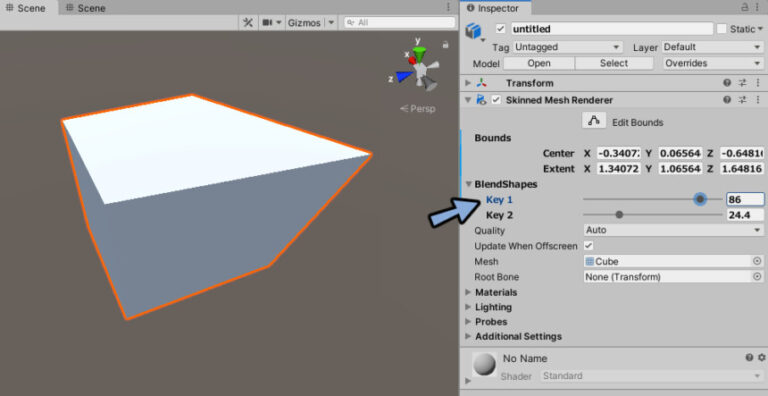Click the Key 1 blendshape slider
This screenshot has height=396, width=768.
[x=652, y=199]
